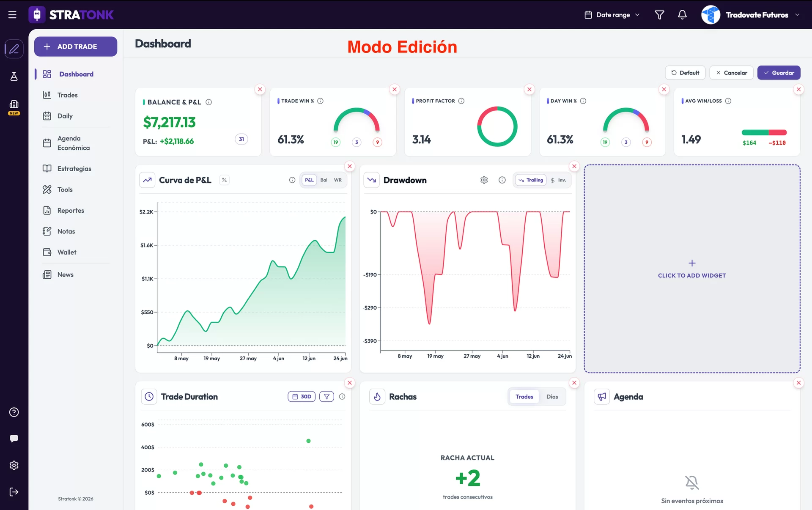Image resolution: width=812 pixels, height=510 pixels.
Task: Click the filter funnel icon in header
Action: point(659,15)
